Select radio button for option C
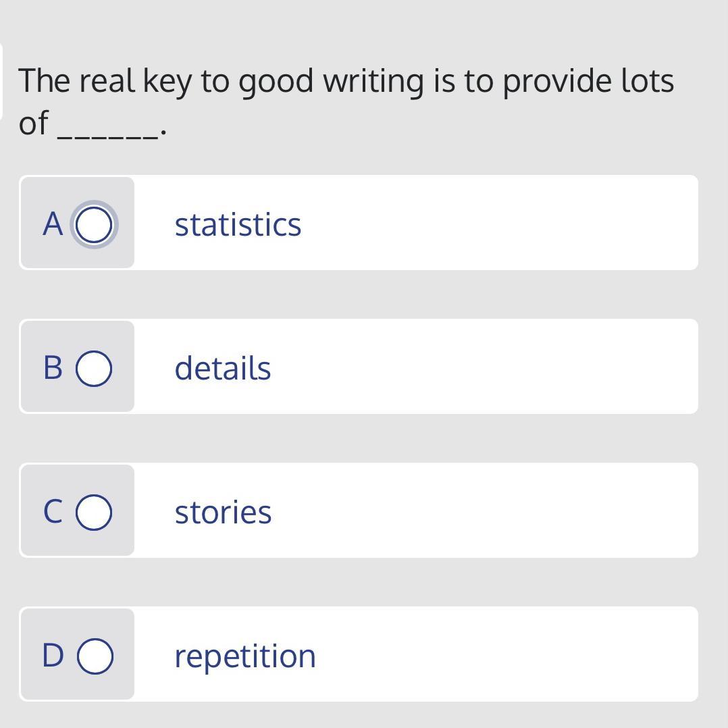Viewport: 728px width, 728px height. (94, 512)
